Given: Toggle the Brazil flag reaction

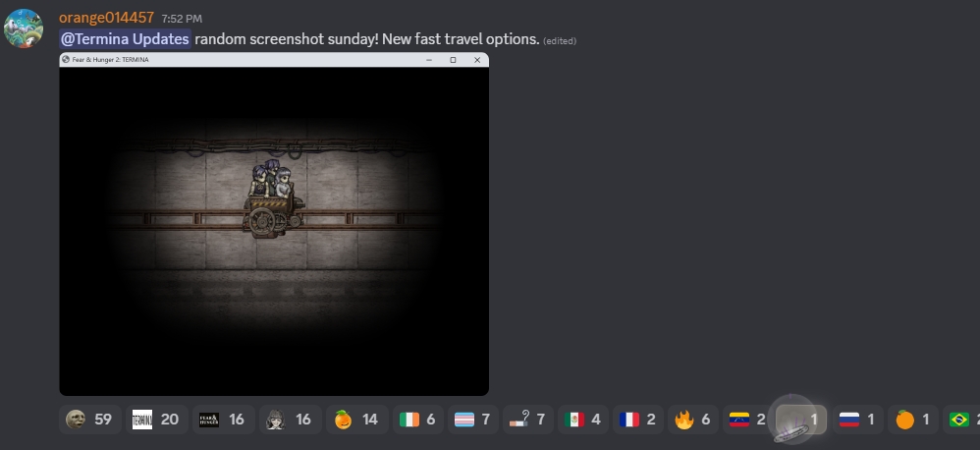Looking at the screenshot, I should pyautogui.click(x=961, y=420).
